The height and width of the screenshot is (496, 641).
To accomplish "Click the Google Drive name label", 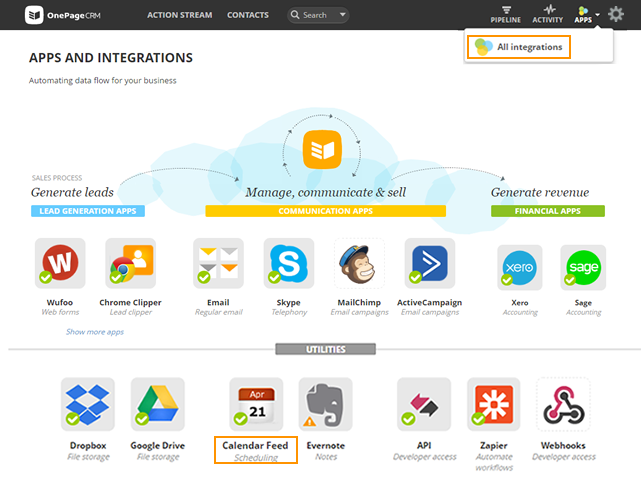I will [x=158, y=445].
